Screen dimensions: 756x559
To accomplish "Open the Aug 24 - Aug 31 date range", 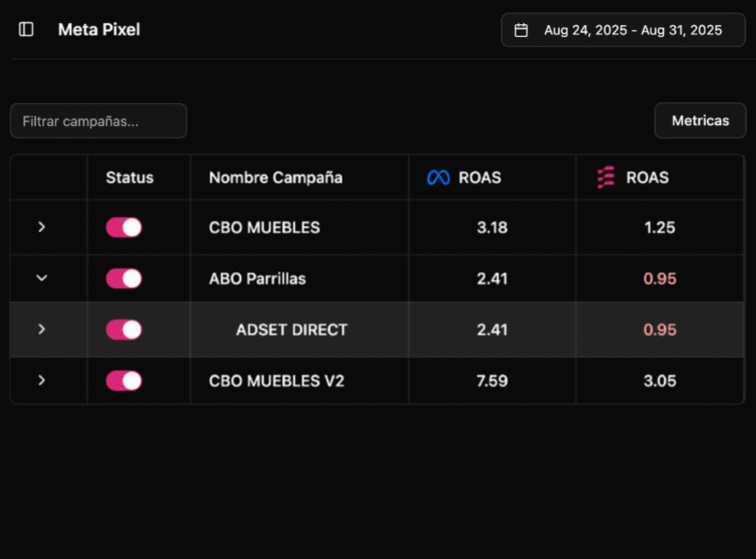I will pos(632,30).
